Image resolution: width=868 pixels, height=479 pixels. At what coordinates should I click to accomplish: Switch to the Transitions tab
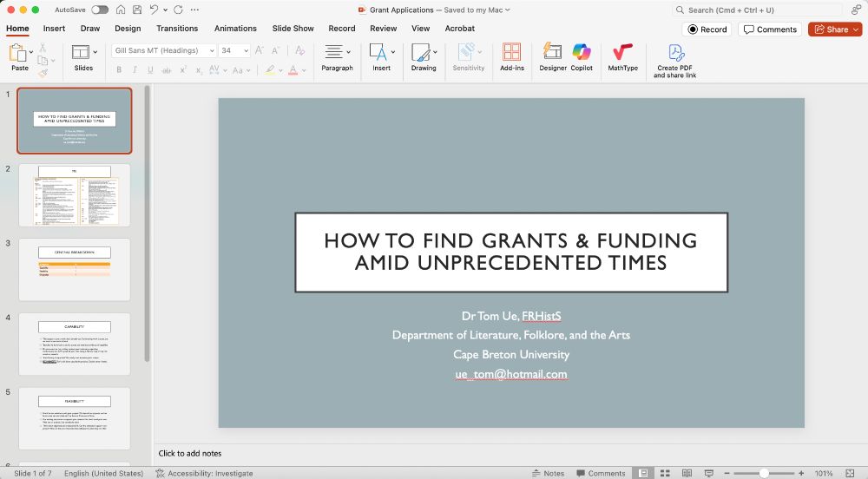coord(177,29)
